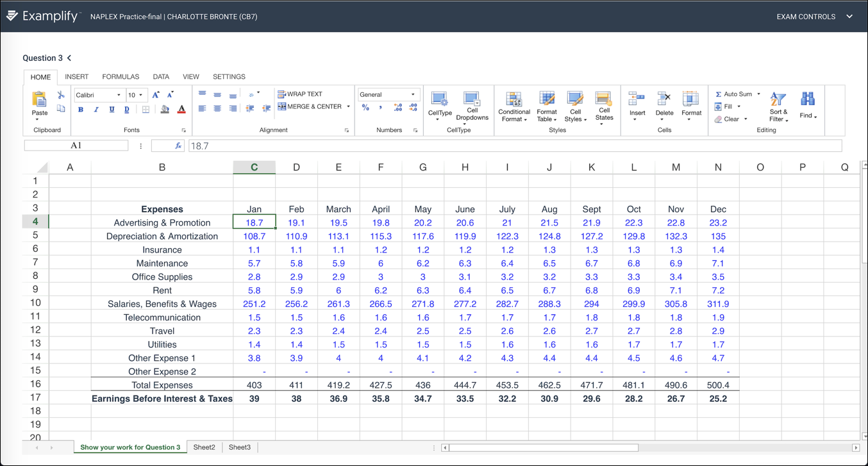868x466 pixels.
Task: Open the Fonts group dialog launcher
Action: [184, 130]
